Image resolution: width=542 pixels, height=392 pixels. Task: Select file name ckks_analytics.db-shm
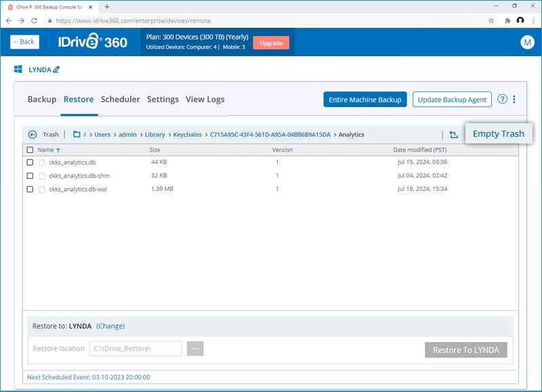coord(79,176)
